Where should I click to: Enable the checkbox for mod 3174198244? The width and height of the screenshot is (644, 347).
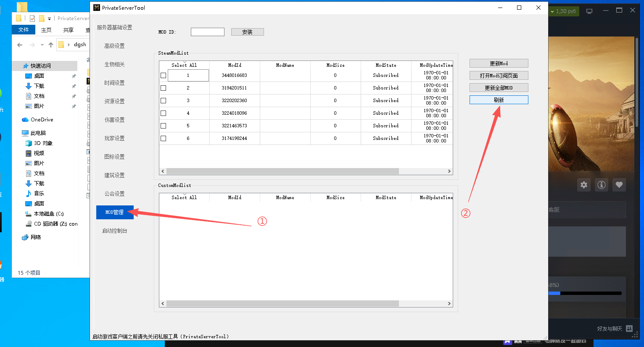pyautogui.click(x=164, y=139)
